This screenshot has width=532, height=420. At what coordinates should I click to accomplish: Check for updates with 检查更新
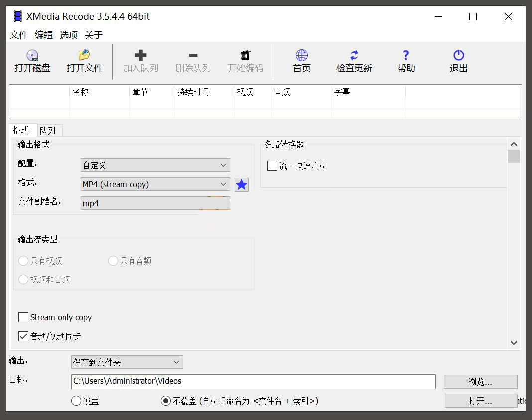click(x=354, y=61)
